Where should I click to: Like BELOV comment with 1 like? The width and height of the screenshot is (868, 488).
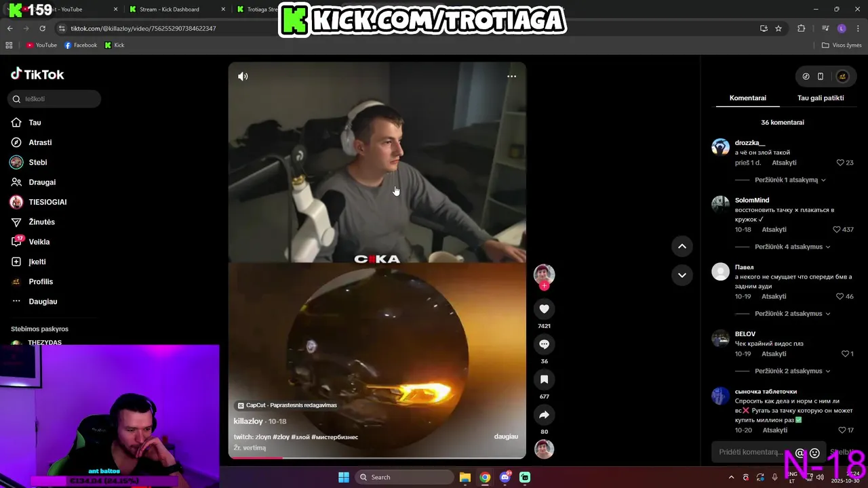(845, 354)
